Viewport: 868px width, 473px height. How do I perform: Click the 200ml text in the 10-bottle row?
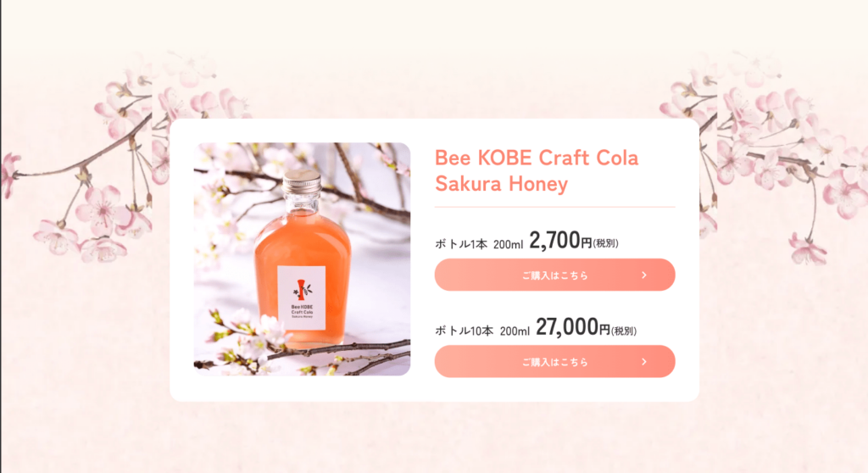tap(515, 331)
